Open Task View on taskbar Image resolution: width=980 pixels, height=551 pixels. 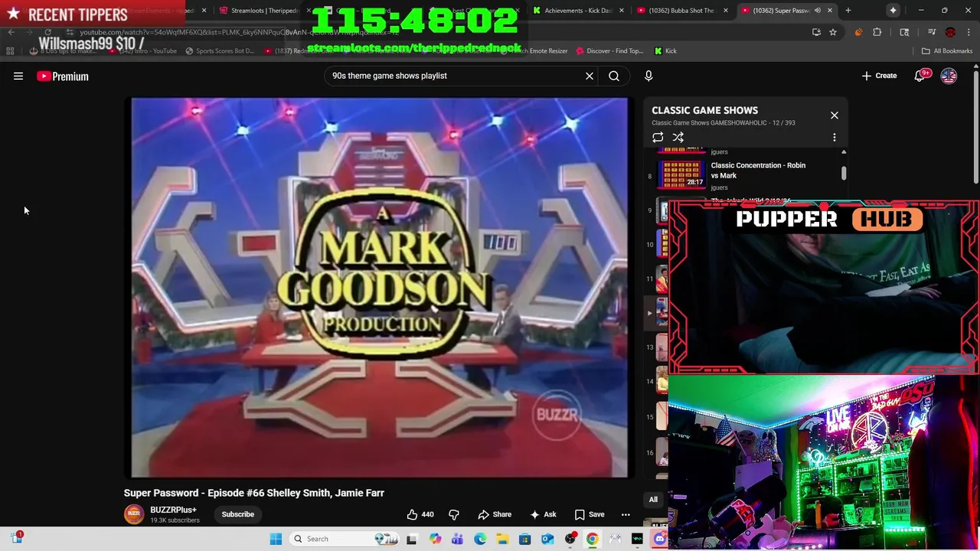pyautogui.click(x=411, y=539)
